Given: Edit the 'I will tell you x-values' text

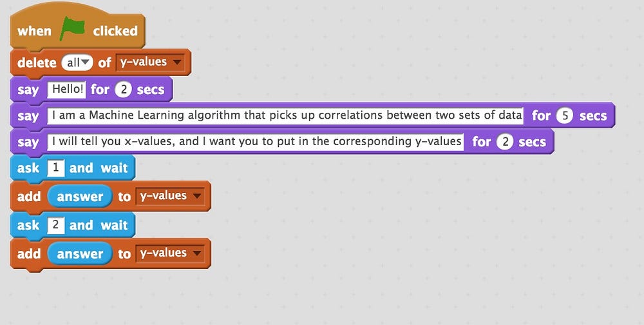Looking at the screenshot, I should [256, 142].
